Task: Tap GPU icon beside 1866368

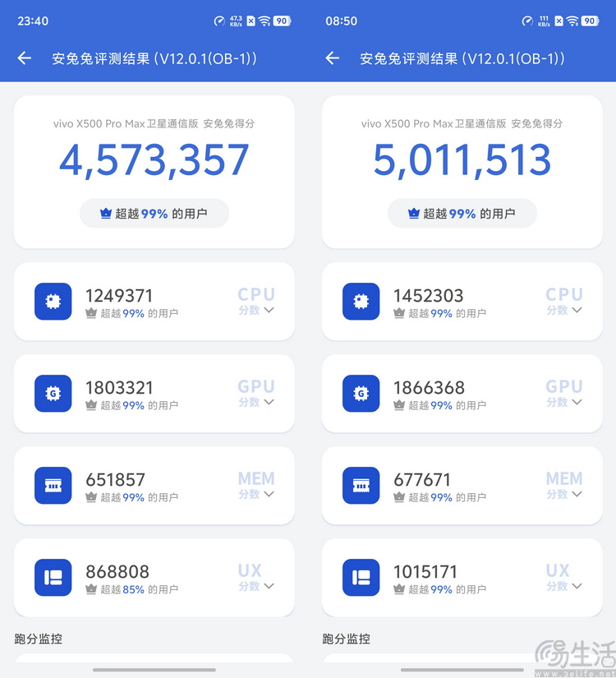Action: click(x=361, y=394)
